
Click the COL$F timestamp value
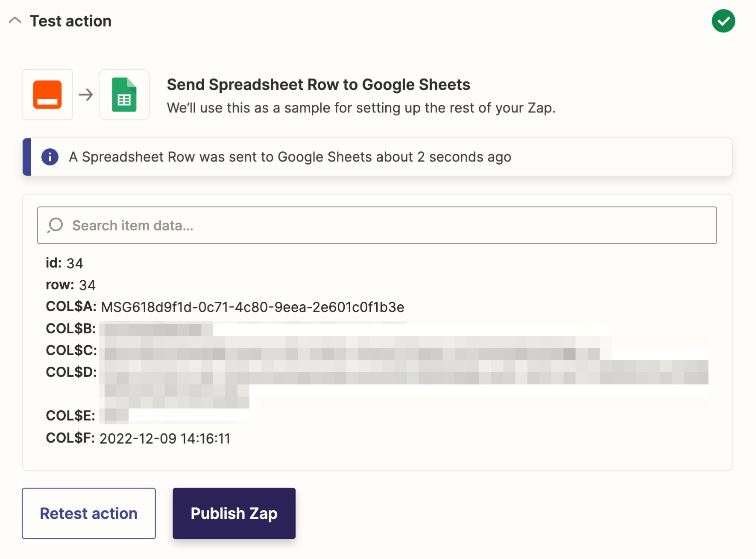pyautogui.click(x=165, y=438)
